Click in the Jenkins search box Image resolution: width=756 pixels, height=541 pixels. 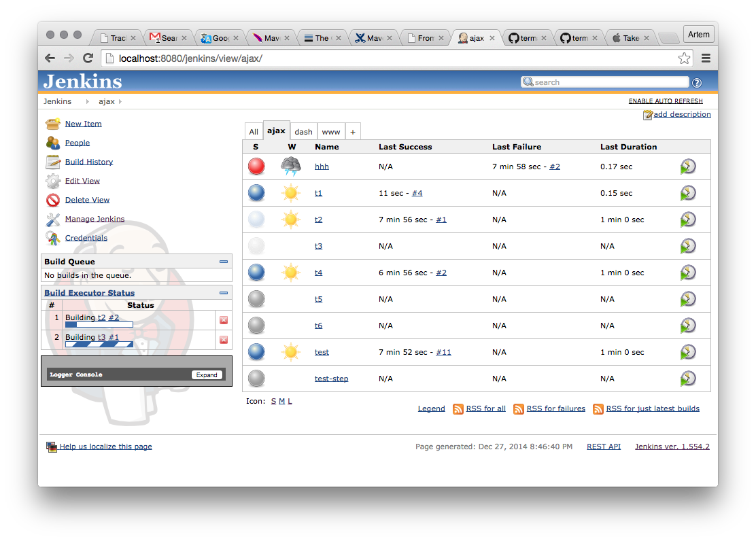coord(605,82)
